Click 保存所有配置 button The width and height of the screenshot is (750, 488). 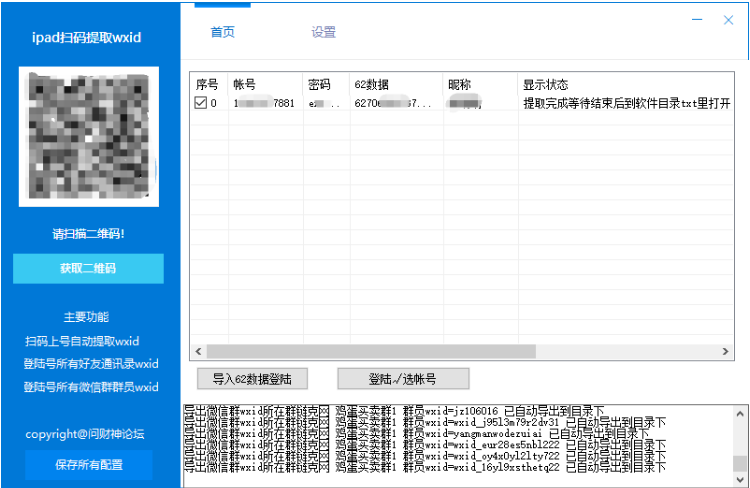click(x=89, y=465)
